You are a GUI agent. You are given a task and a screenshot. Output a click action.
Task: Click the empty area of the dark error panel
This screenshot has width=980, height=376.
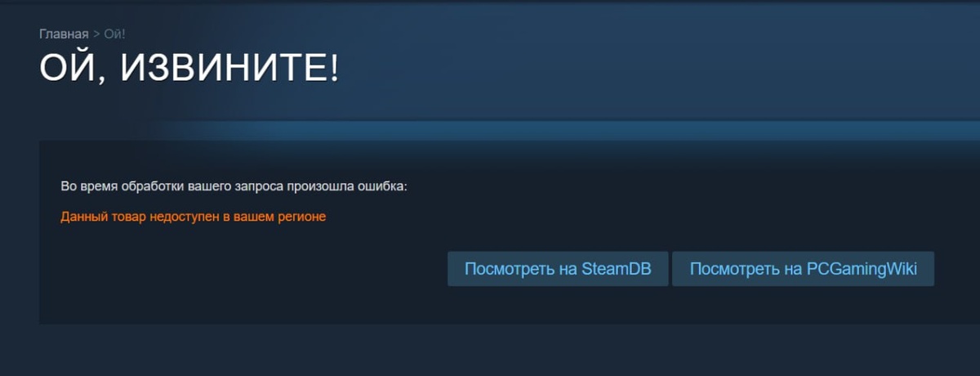point(245,278)
